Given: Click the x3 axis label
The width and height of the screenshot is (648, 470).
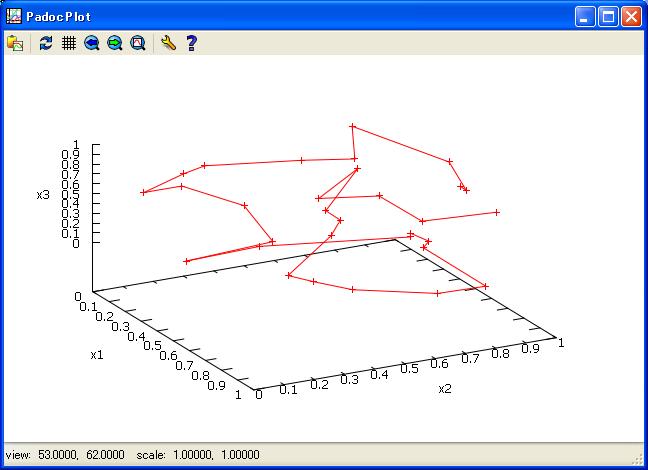Looking at the screenshot, I should click(43, 194).
